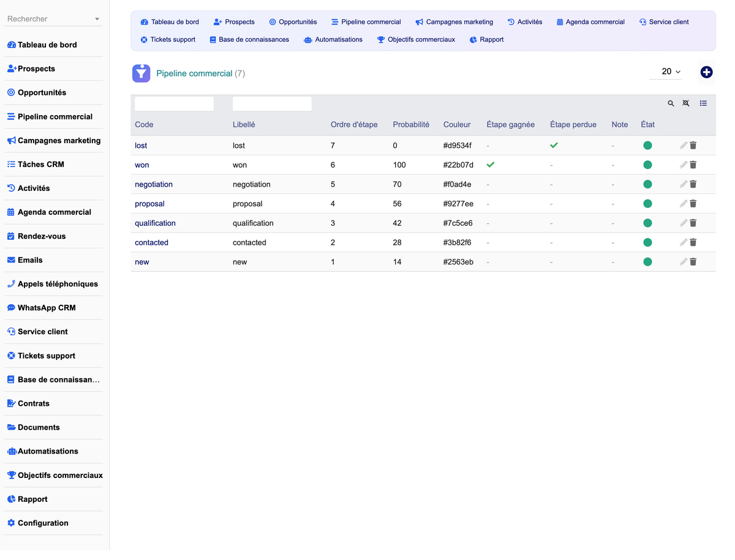Viewport: 735px width, 560px height.
Task: Open WhatsApp CRM in the sidebar
Action: click(x=53, y=308)
